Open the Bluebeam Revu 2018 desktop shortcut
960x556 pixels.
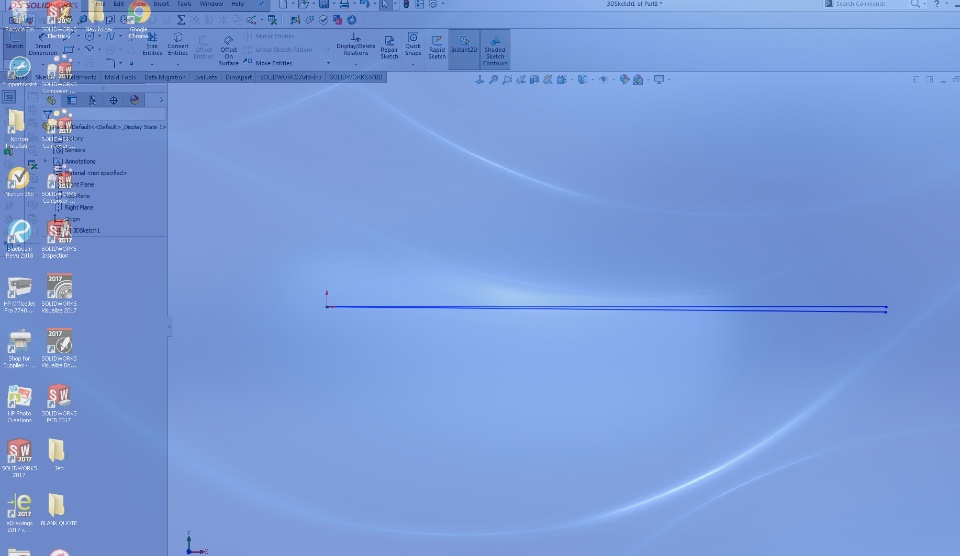click(20, 239)
